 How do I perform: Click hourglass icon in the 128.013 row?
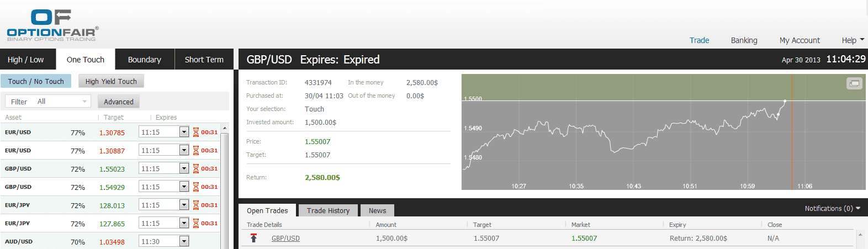click(x=195, y=205)
